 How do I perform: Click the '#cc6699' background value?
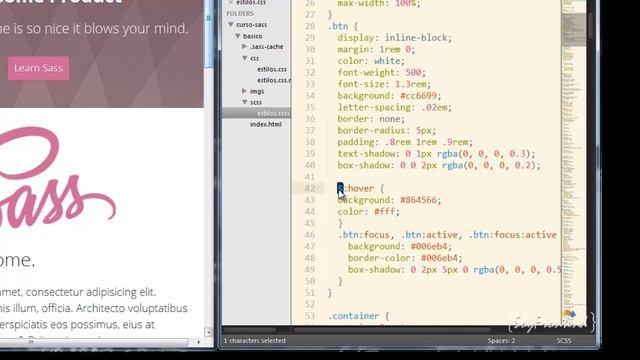[418, 96]
